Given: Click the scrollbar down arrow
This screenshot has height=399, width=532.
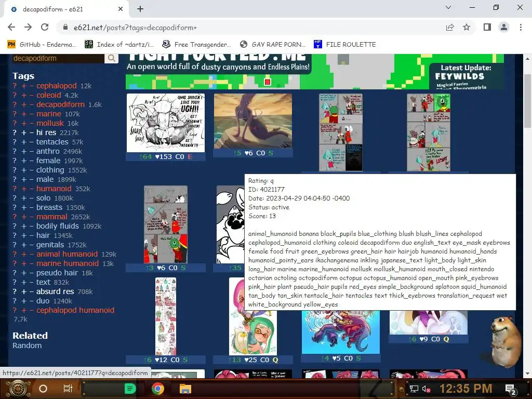Looking at the screenshot, I should (x=527, y=374).
